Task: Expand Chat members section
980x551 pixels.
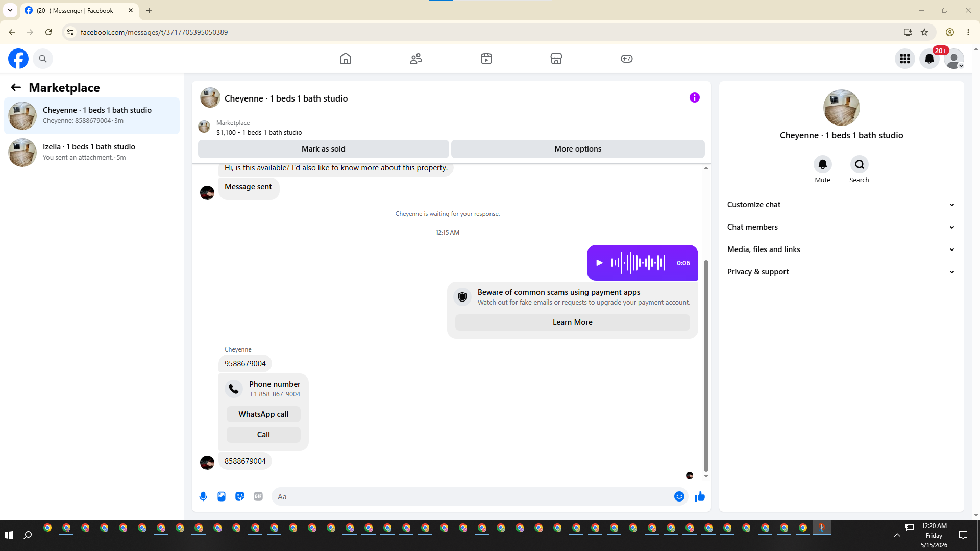Action: (x=841, y=227)
